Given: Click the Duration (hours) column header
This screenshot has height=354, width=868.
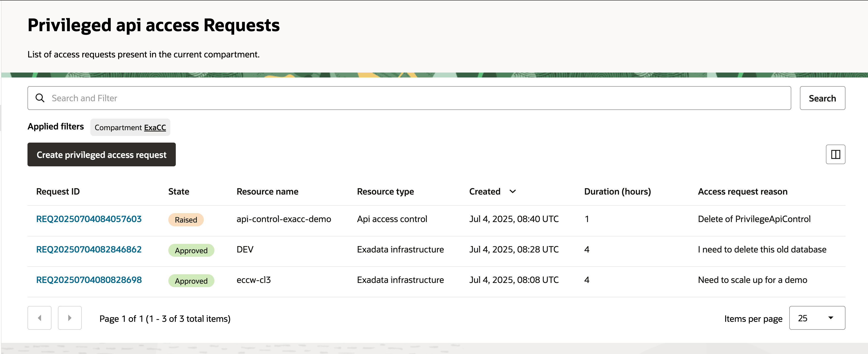Looking at the screenshot, I should point(617,191).
